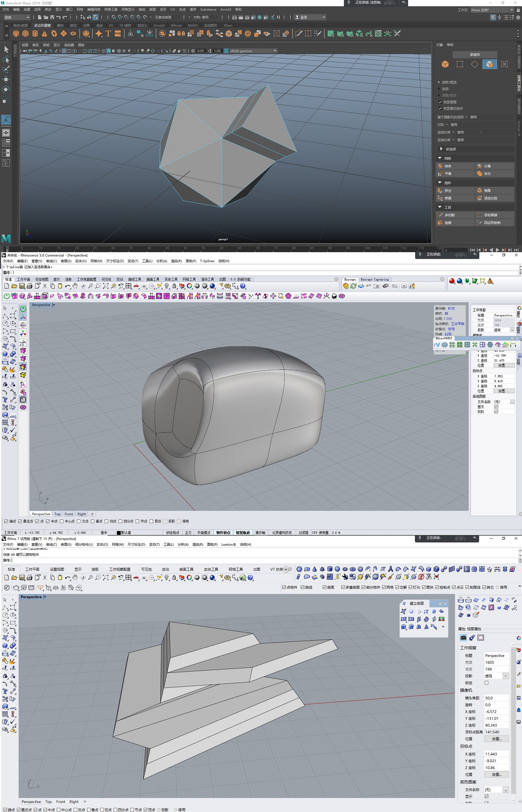Click the Pan hand icon in Rhino 7 toolbar
Viewport: 522px width, 812px height.
pos(75,577)
